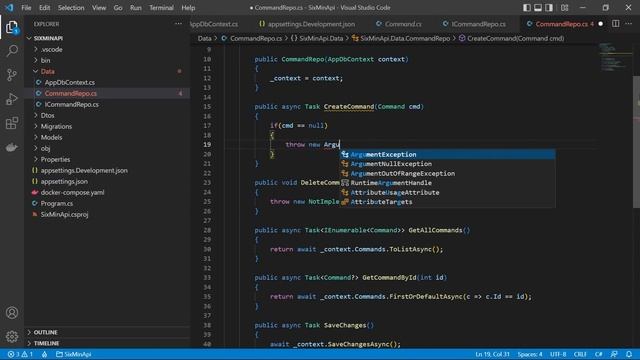The image size is (640, 360).
Task: Toggle primary side bar layout icon
Action: point(527,8)
